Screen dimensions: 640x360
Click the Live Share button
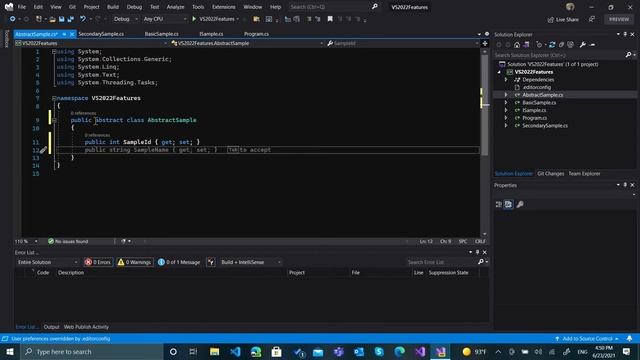coord(563,19)
